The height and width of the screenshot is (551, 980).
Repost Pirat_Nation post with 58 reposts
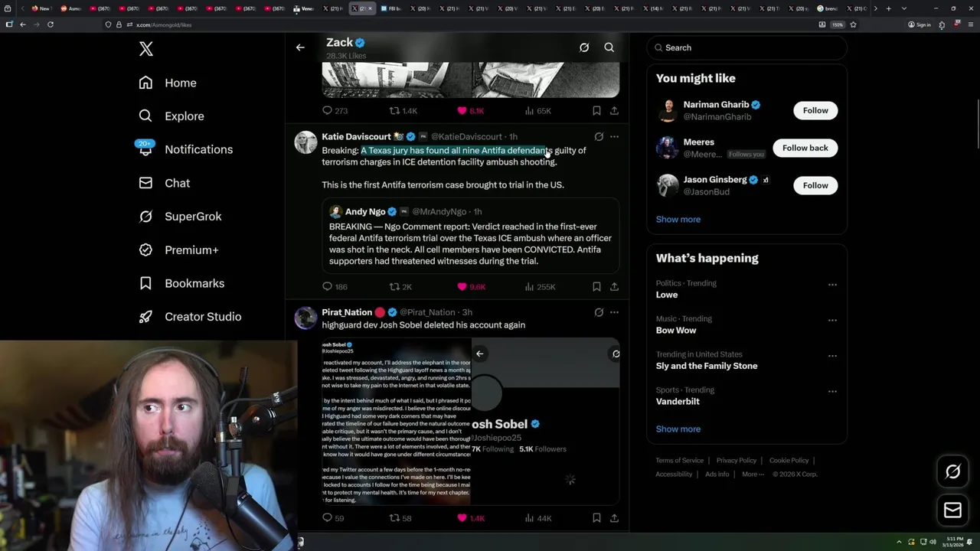(400, 518)
